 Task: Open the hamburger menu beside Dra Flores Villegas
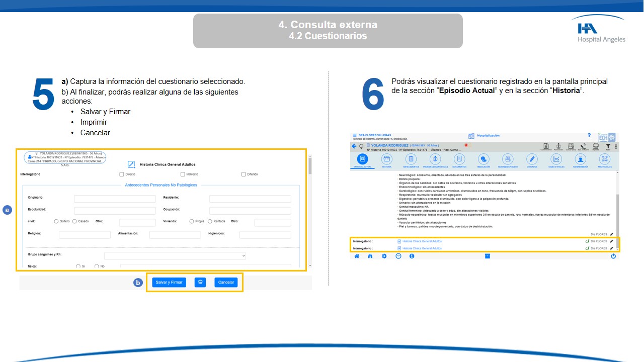[x=355, y=135]
